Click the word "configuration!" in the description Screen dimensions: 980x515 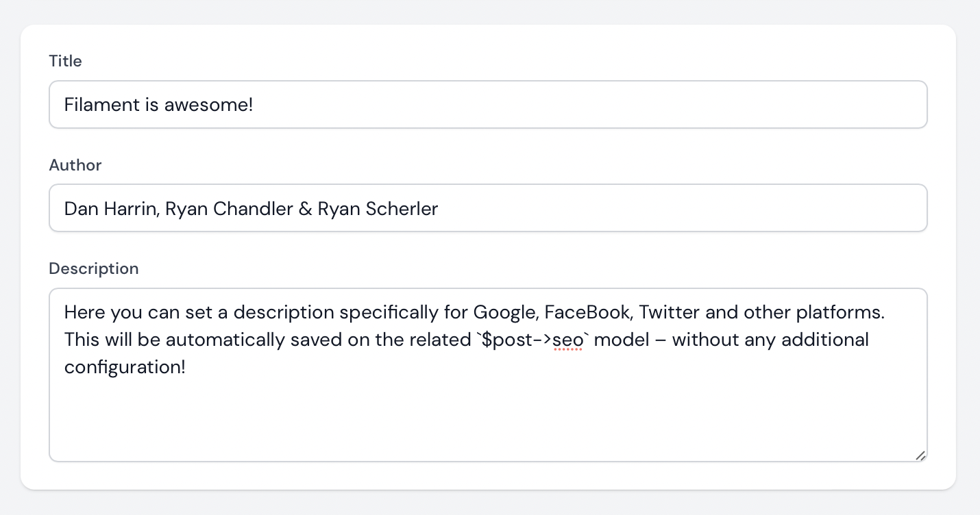(125, 367)
